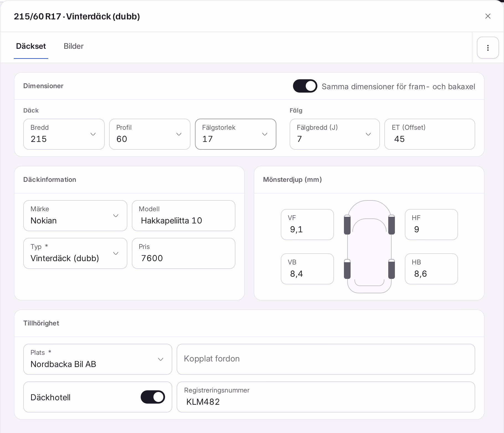Viewport: 504px width, 433px height.
Task: Close the tire set dialog
Action: tap(488, 16)
